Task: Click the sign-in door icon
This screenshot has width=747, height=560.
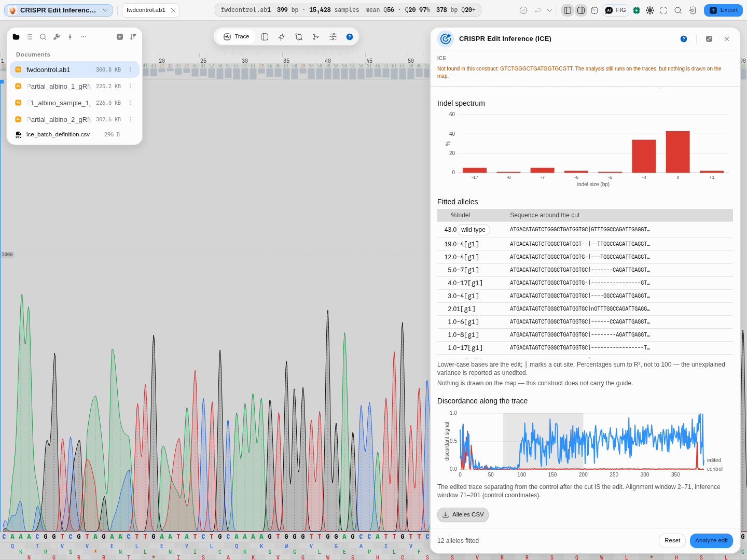Action: [693, 10]
